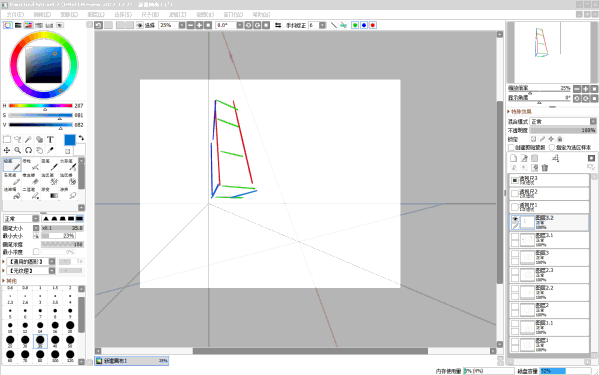The width and height of the screenshot is (600, 375).
Task: Select layer 1 in the layer list
Action: (x=549, y=345)
